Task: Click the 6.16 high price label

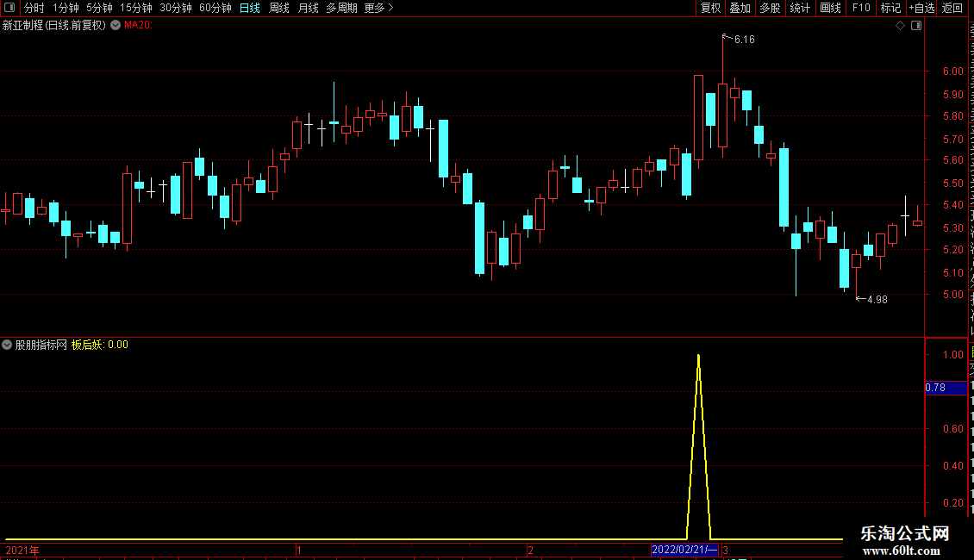Action: click(x=744, y=39)
